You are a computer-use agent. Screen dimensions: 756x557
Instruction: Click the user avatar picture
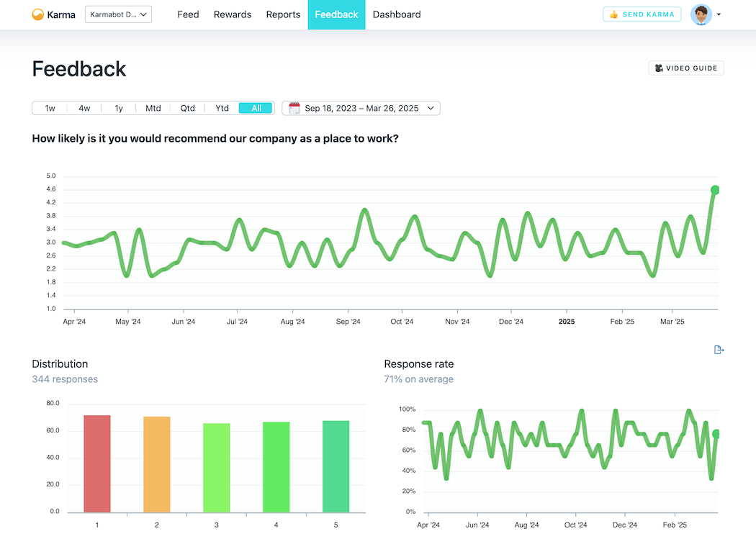701,14
